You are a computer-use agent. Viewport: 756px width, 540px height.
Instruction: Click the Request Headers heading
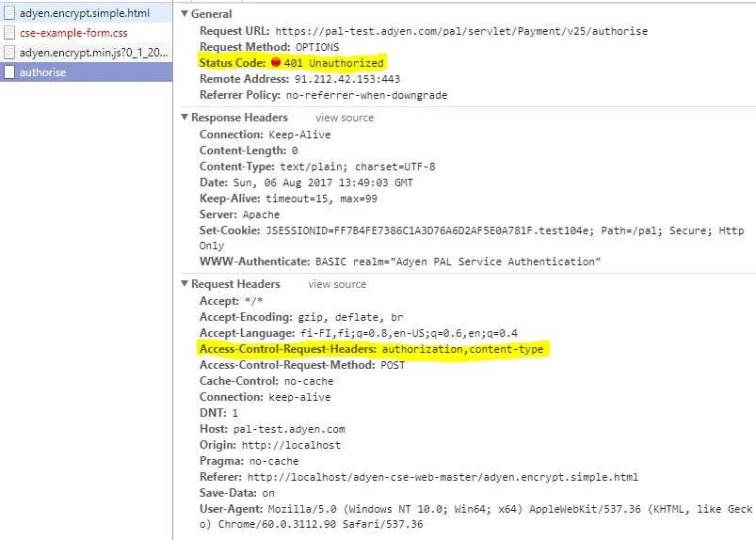235,284
